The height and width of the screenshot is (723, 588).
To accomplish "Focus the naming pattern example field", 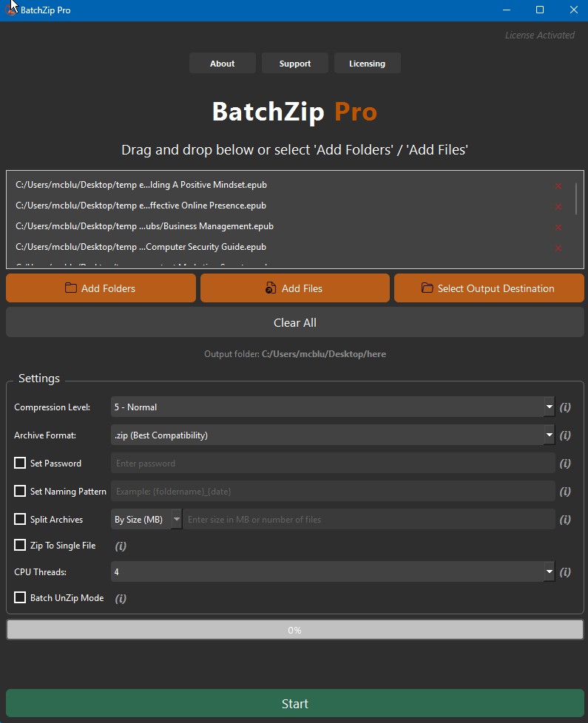I will coord(333,492).
